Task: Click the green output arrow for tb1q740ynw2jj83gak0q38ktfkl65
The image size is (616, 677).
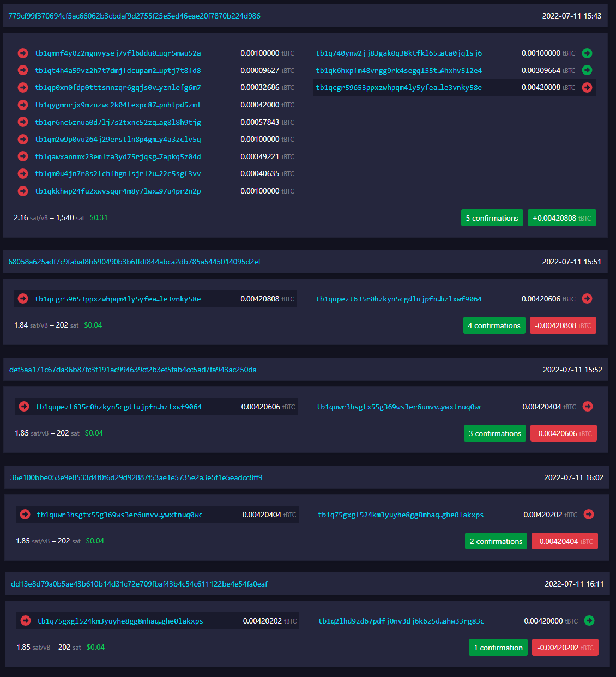Action: 587,53
